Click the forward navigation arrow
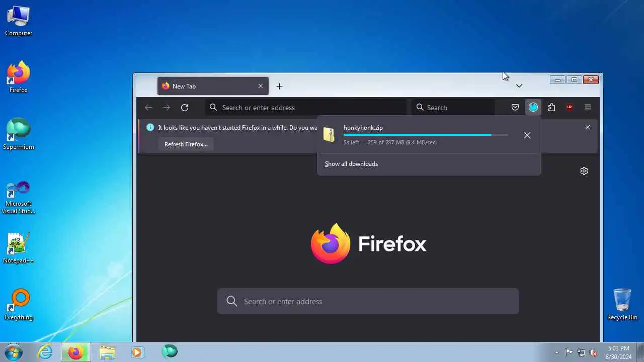 point(167,107)
